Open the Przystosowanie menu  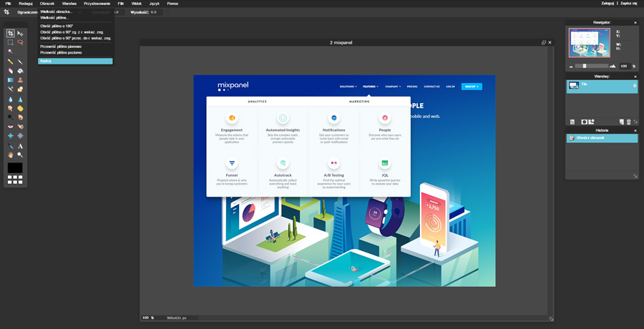point(97,4)
